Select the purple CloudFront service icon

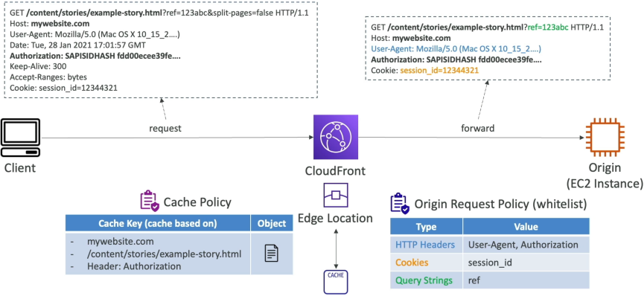click(336, 137)
